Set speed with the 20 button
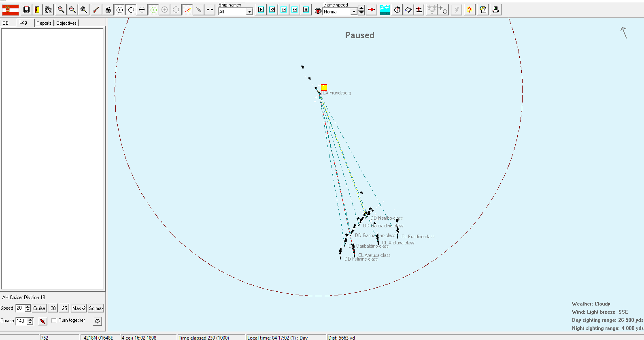The image size is (644, 340). click(53, 308)
